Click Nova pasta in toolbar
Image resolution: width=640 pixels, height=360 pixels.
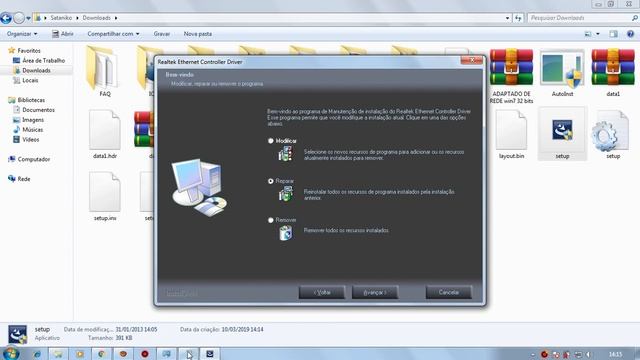(x=198, y=34)
